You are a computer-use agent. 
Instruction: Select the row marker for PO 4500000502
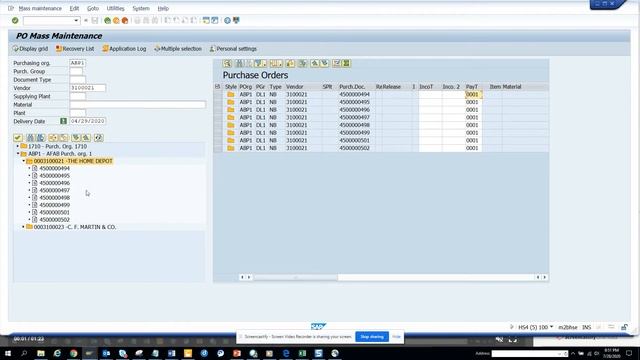coord(218,148)
